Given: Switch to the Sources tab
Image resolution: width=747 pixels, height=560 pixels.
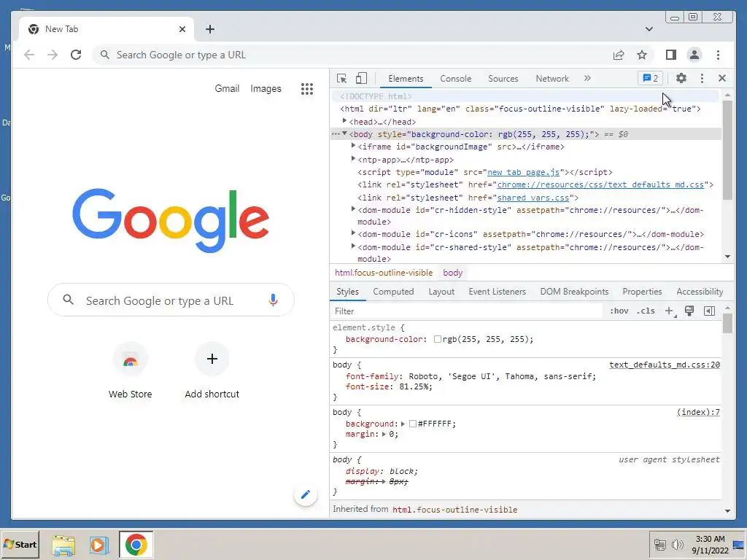Looking at the screenshot, I should pos(503,79).
